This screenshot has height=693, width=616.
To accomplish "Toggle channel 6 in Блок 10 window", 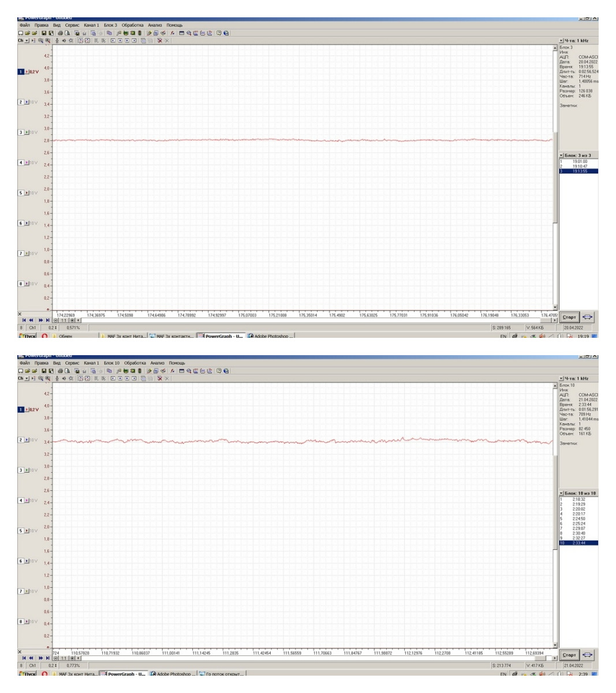I will 21,561.
